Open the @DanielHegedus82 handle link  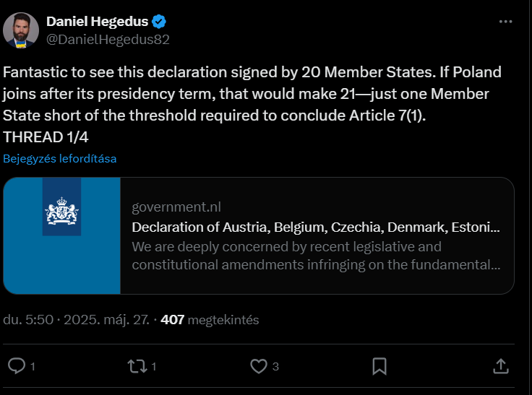click(x=108, y=40)
